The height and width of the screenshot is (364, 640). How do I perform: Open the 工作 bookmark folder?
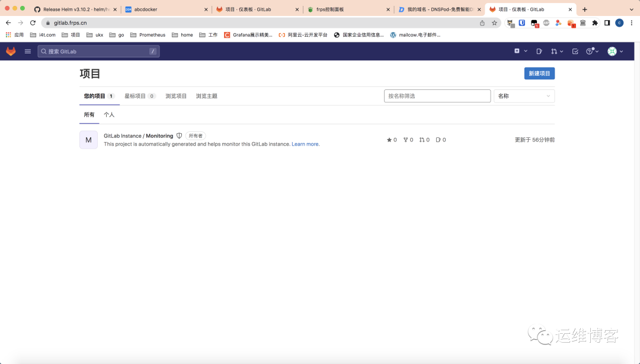pyautogui.click(x=209, y=35)
